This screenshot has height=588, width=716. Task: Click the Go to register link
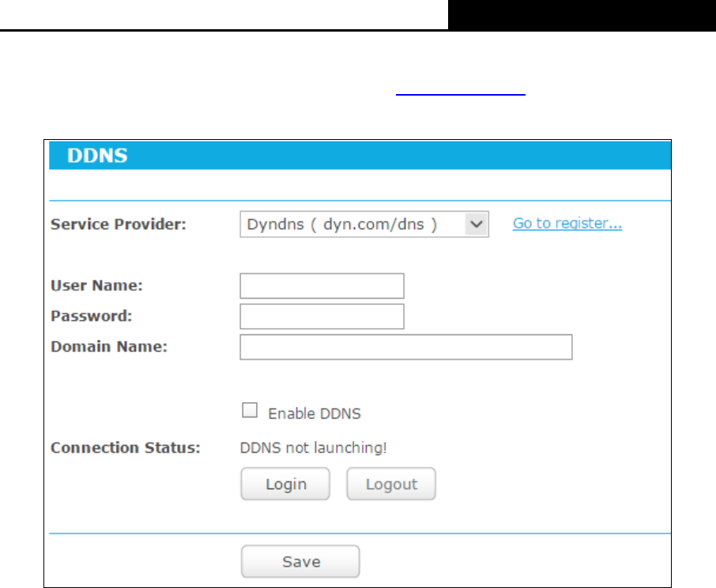pyautogui.click(x=567, y=223)
